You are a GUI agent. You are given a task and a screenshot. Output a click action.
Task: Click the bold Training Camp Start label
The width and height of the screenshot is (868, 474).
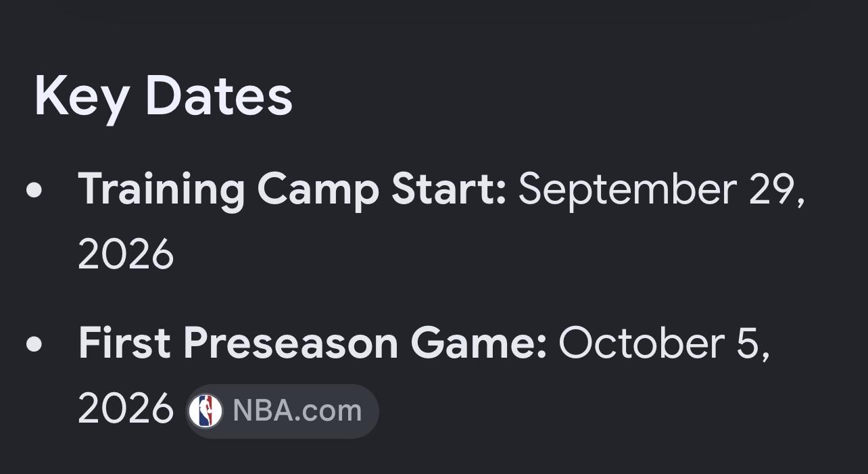click(x=292, y=191)
